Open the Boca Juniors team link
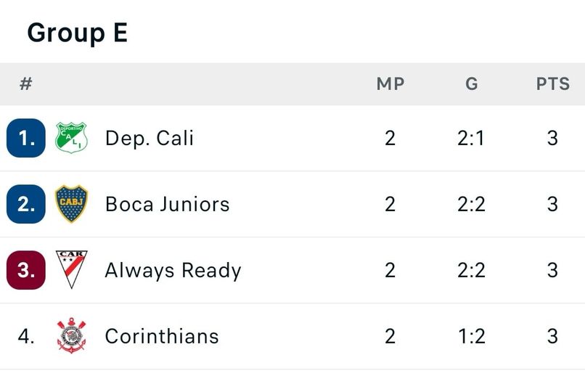This screenshot has height=392, width=585. pyautogui.click(x=167, y=204)
